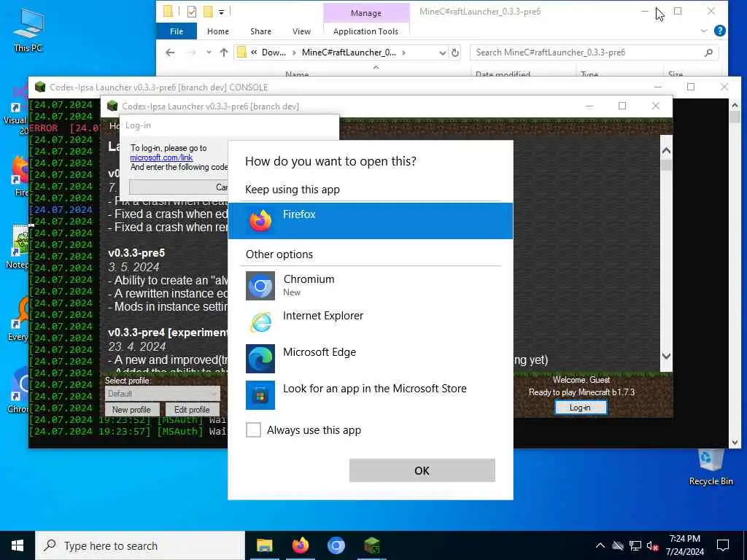Open the muted volume tray icon
The height and width of the screenshot is (560, 747).
point(652,545)
